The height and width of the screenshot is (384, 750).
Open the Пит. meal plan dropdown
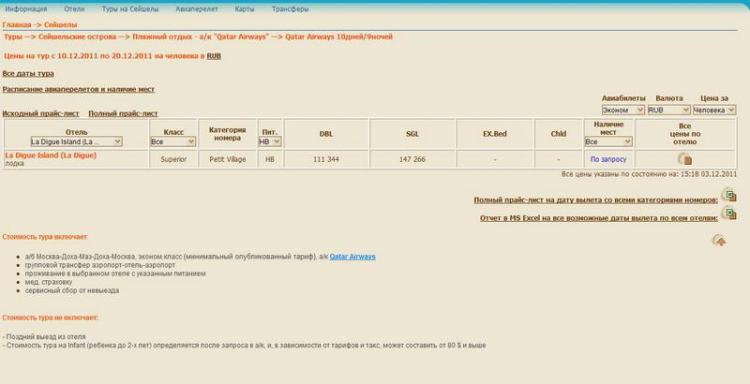tap(270, 142)
